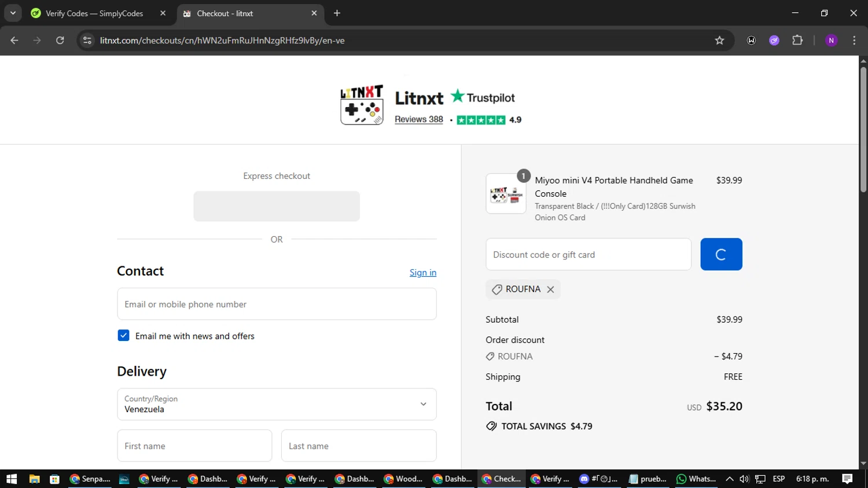
Task: Switch to Senpa Chrome window in taskbar
Action: pos(90,479)
